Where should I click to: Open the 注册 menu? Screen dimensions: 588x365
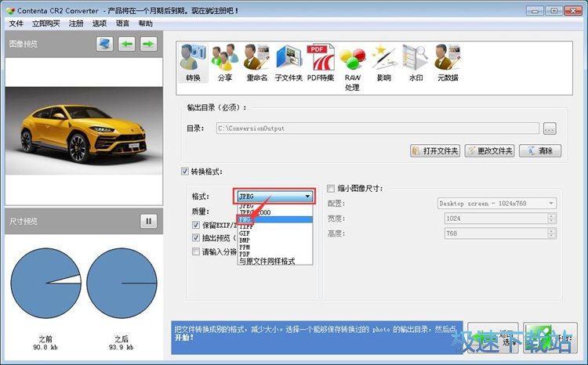point(76,23)
